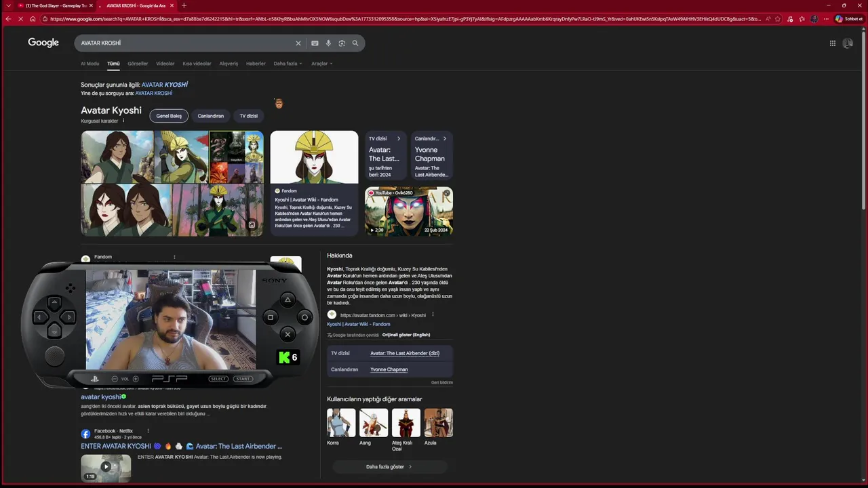Click the browser address bar URL

tap(406, 19)
